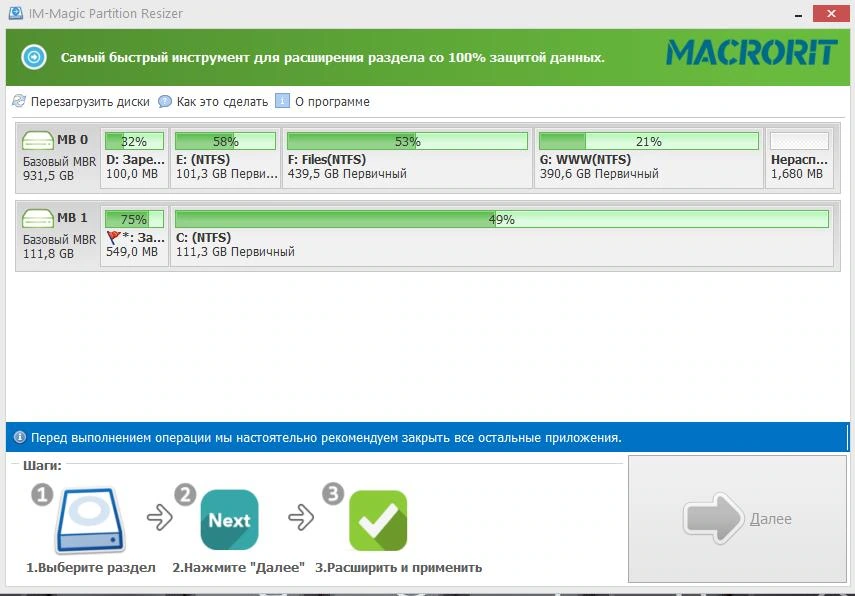
Task: Click the red flag icon on the 549,0 MB partition
Action: [113, 238]
